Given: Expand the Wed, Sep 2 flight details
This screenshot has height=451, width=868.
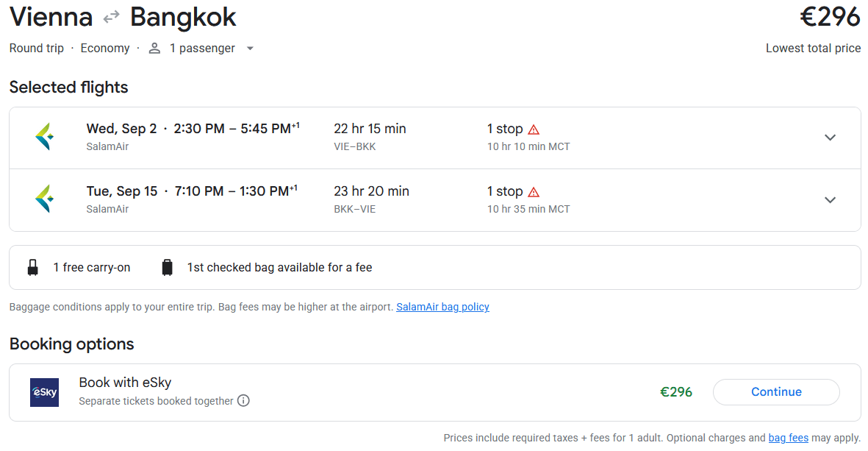Looking at the screenshot, I should [x=830, y=138].
